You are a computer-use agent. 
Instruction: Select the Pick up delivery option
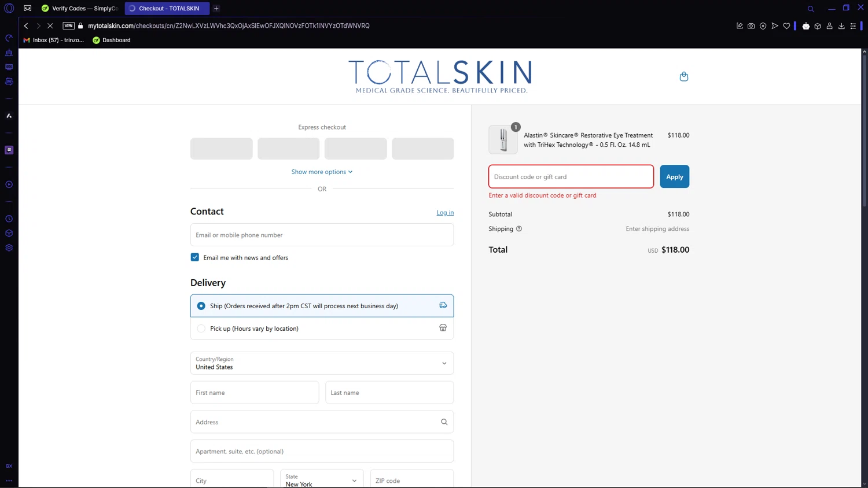[322, 328]
